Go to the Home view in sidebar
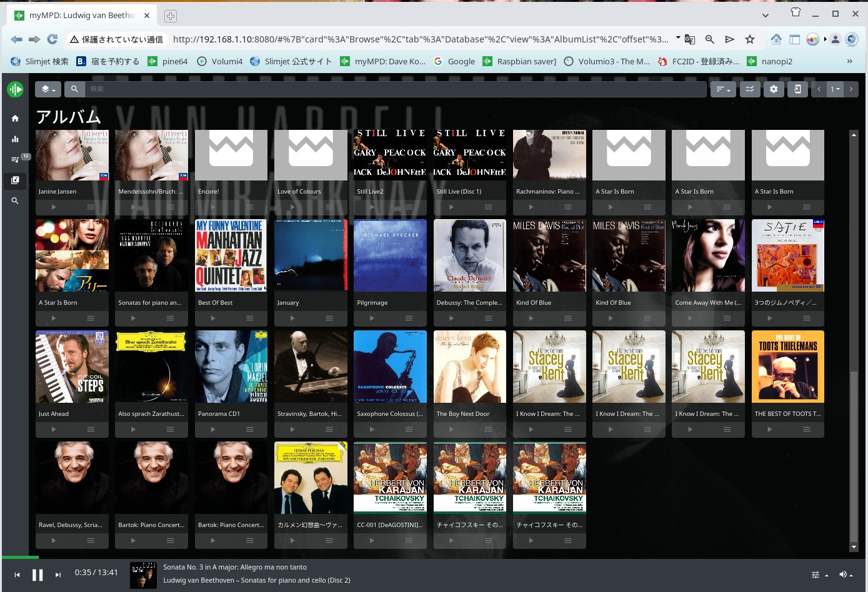The image size is (868, 592). 15,119
